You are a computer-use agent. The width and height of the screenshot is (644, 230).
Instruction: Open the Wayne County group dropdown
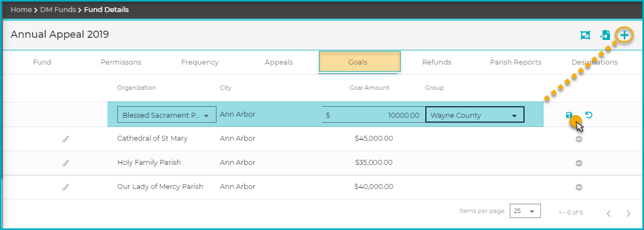tap(475, 114)
